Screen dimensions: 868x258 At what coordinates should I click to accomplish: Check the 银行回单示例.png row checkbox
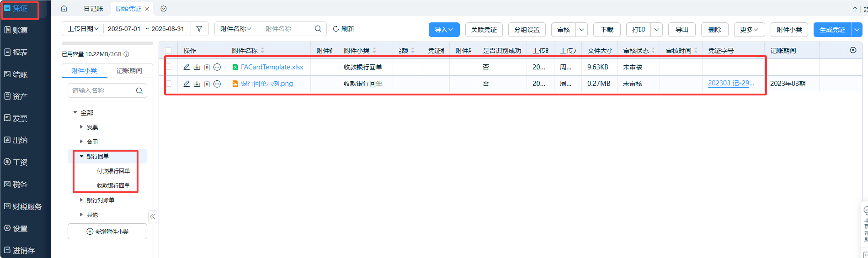pyautogui.click(x=168, y=84)
